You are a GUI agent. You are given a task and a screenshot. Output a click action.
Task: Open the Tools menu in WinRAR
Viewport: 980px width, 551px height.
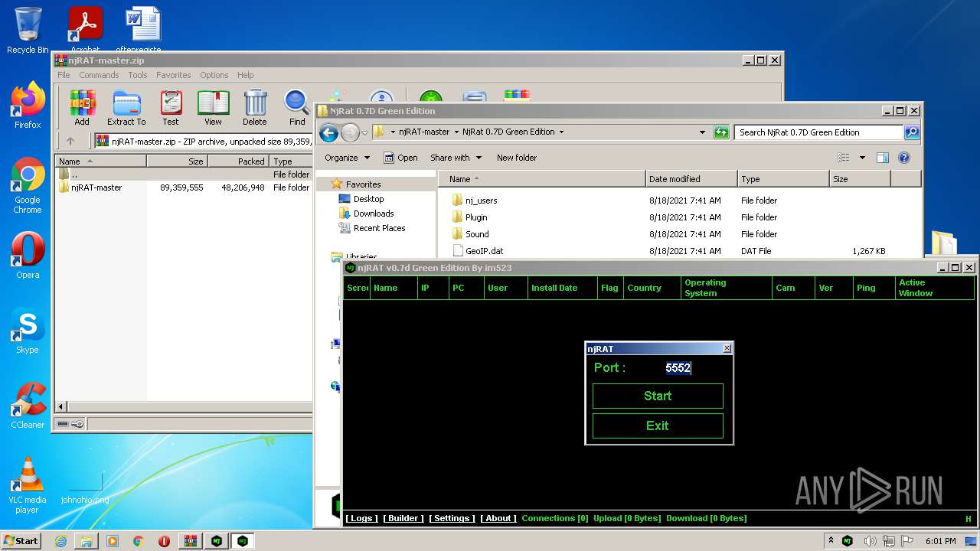(x=138, y=75)
